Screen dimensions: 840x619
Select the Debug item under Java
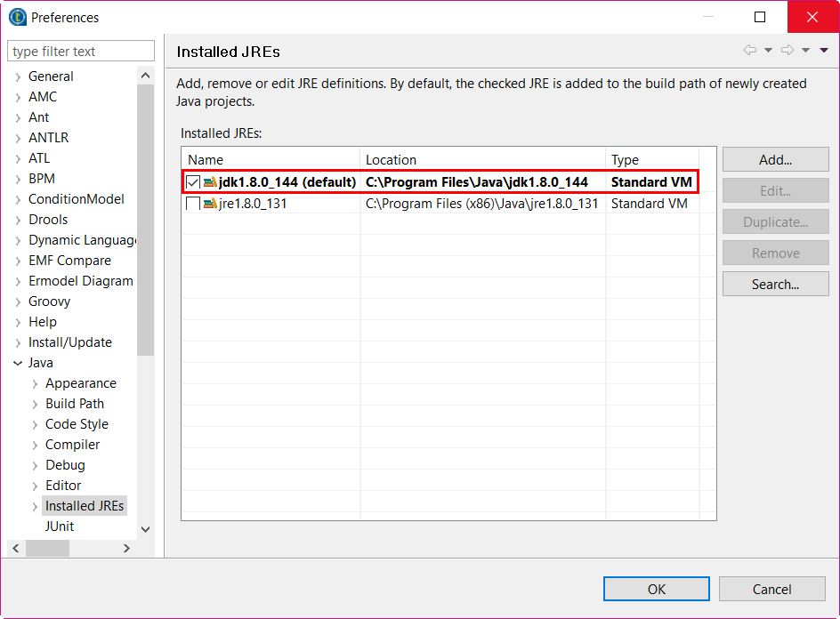tap(65, 465)
